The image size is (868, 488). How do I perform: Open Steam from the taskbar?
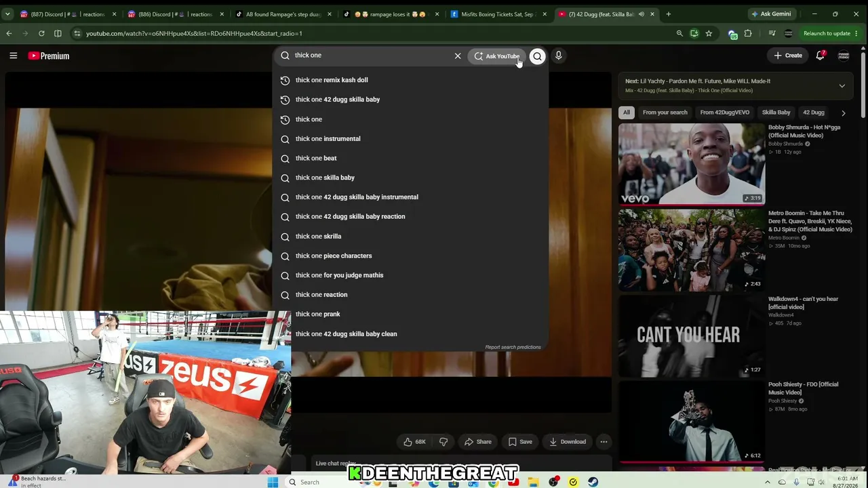pyautogui.click(x=593, y=482)
